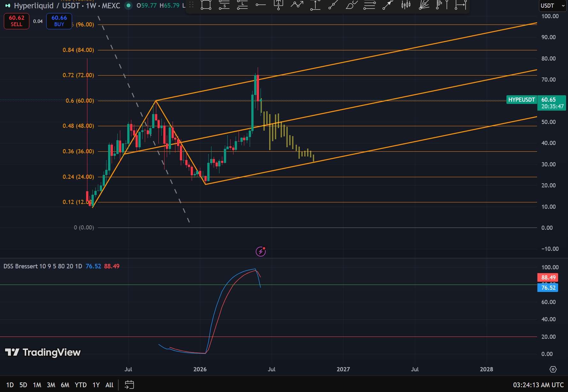Choose the arrow line tool
568x392 pixels.
click(388, 5)
